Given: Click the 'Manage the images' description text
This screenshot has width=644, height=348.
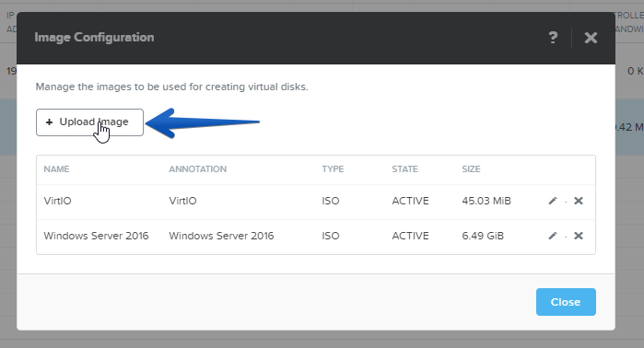Looking at the screenshot, I should (x=171, y=87).
